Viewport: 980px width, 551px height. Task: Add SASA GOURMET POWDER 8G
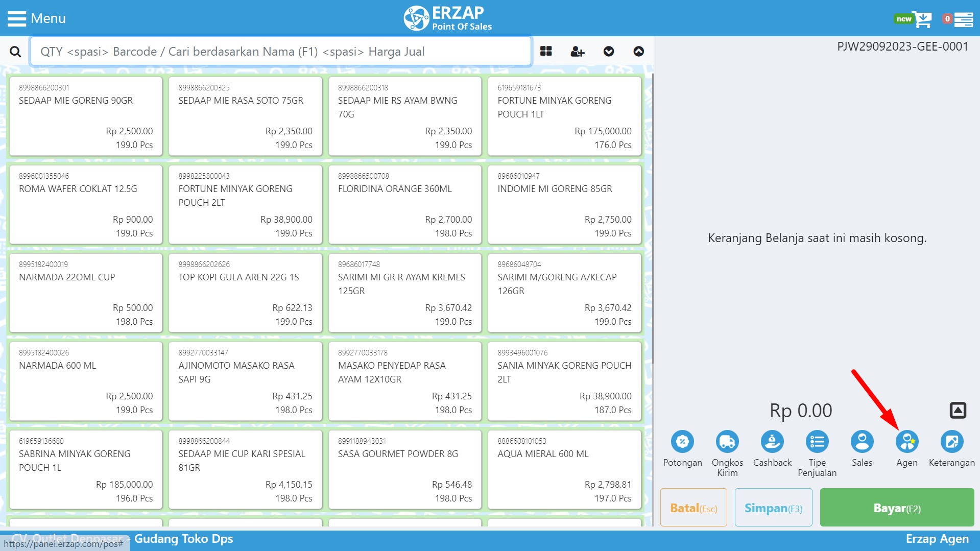pyautogui.click(x=405, y=470)
